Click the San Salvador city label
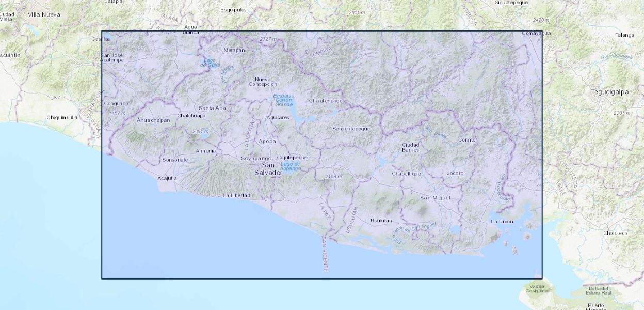 pyautogui.click(x=268, y=169)
